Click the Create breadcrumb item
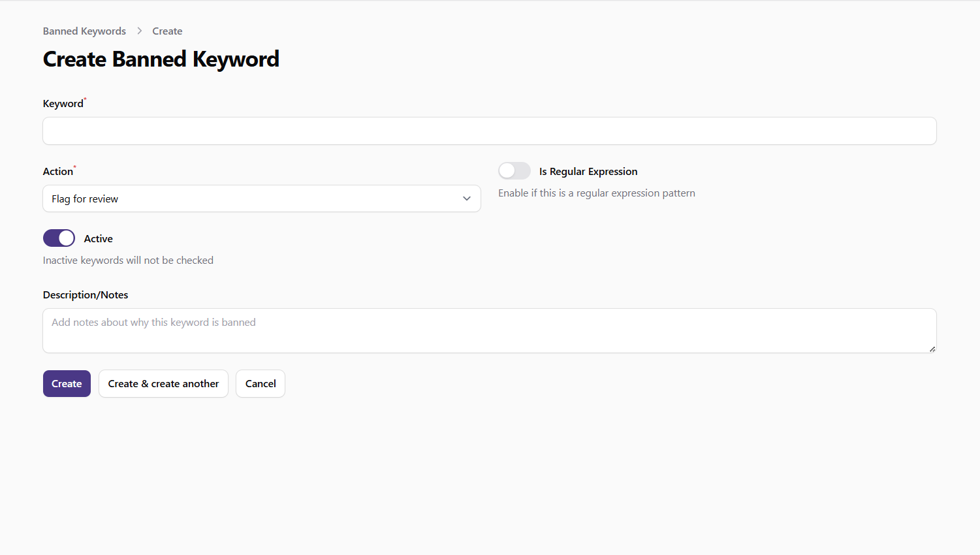980x555 pixels. pyautogui.click(x=167, y=31)
